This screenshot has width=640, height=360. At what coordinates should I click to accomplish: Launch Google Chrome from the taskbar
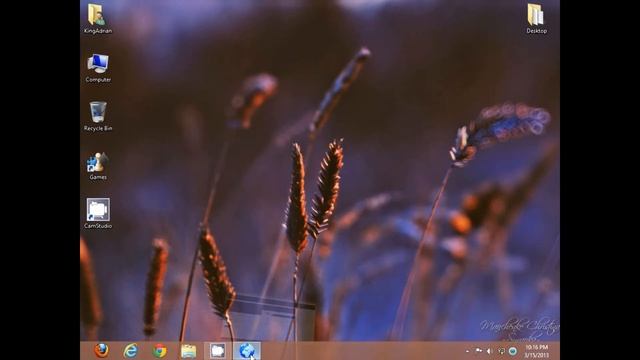tap(160, 351)
